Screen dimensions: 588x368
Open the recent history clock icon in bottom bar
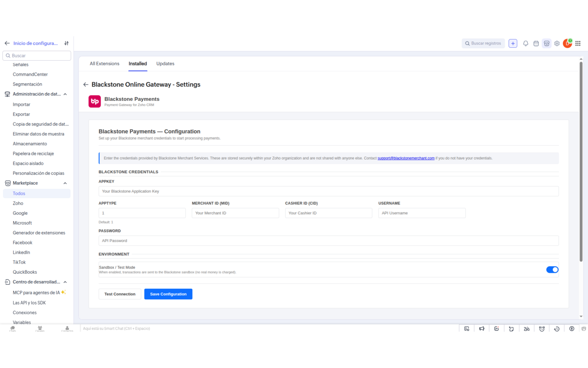point(557,328)
